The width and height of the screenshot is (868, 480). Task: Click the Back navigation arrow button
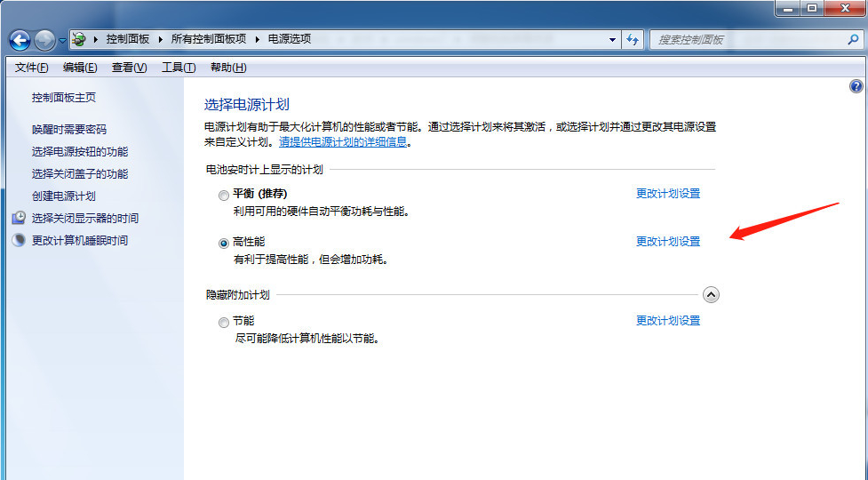coord(20,40)
